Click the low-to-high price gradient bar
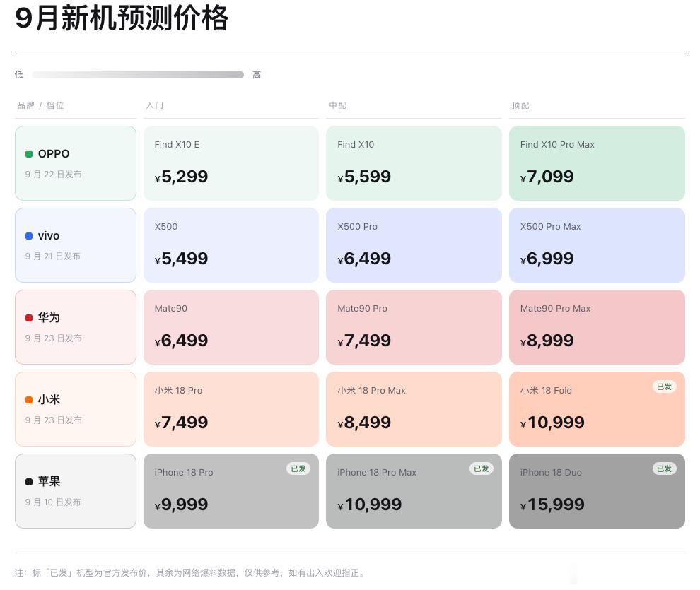Image resolution: width=700 pixels, height=590 pixels. 138,75
